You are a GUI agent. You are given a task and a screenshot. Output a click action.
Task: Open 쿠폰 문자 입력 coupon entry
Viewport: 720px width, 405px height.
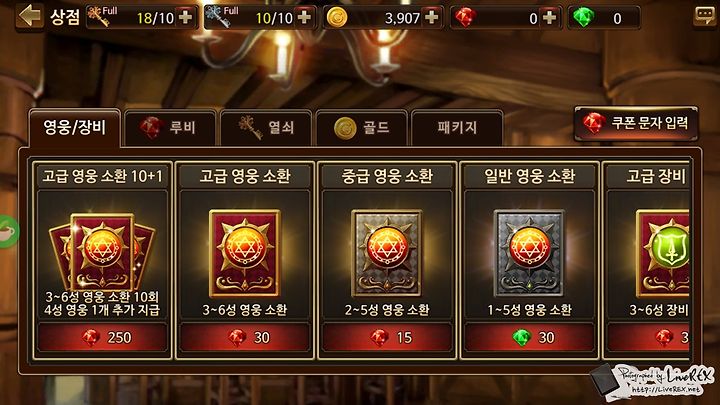[x=636, y=123]
